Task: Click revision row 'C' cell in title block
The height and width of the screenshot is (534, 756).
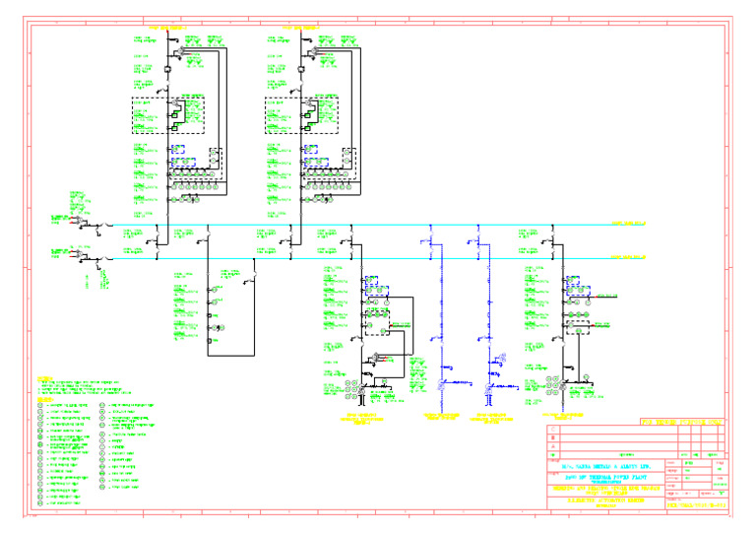Action: 553,430
